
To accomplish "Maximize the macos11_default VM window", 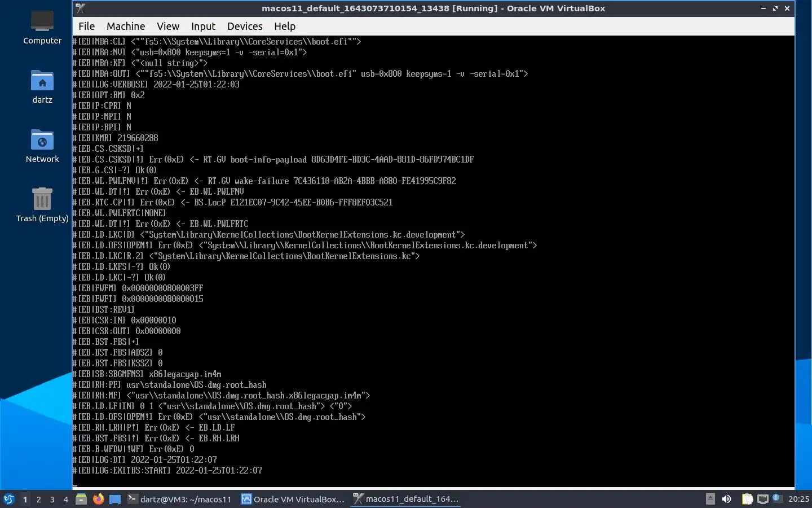I will (x=775, y=8).
